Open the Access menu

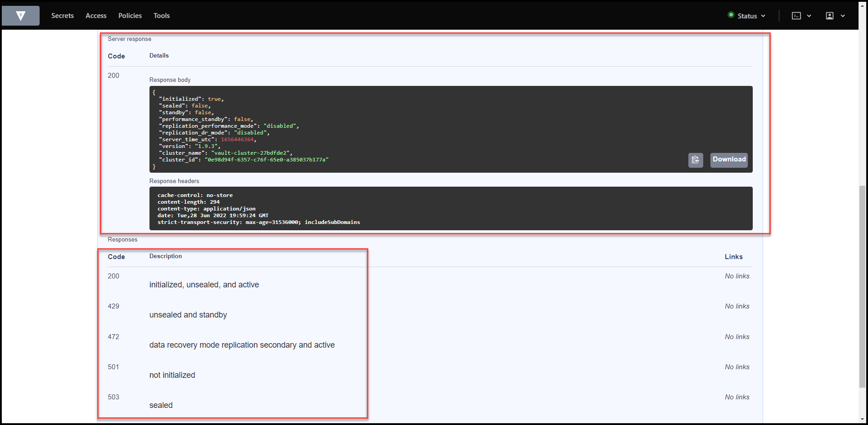pyautogui.click(x=95, y=15)
